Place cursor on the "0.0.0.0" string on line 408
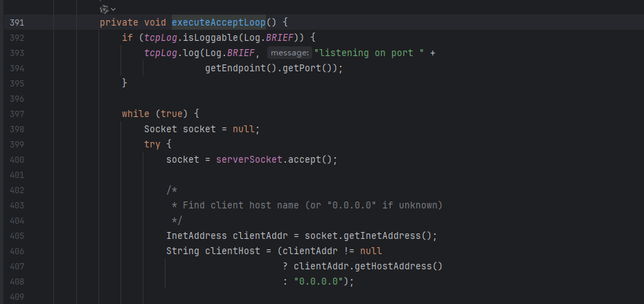 coord(319,281)
